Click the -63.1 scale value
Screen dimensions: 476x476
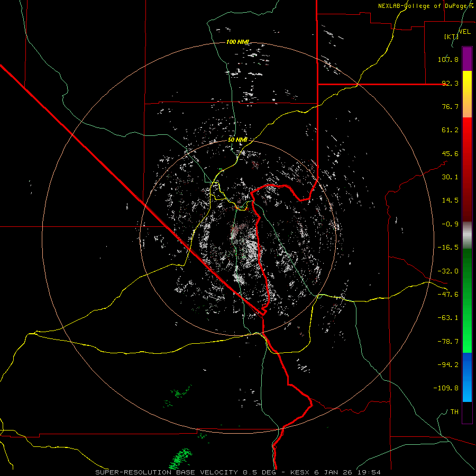(x=448, y=318)
